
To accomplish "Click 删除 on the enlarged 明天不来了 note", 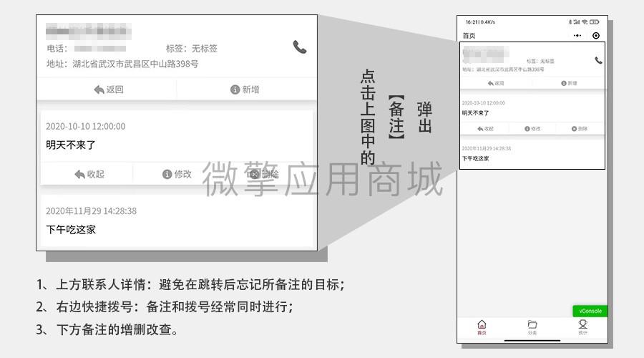I will point(263,174).
